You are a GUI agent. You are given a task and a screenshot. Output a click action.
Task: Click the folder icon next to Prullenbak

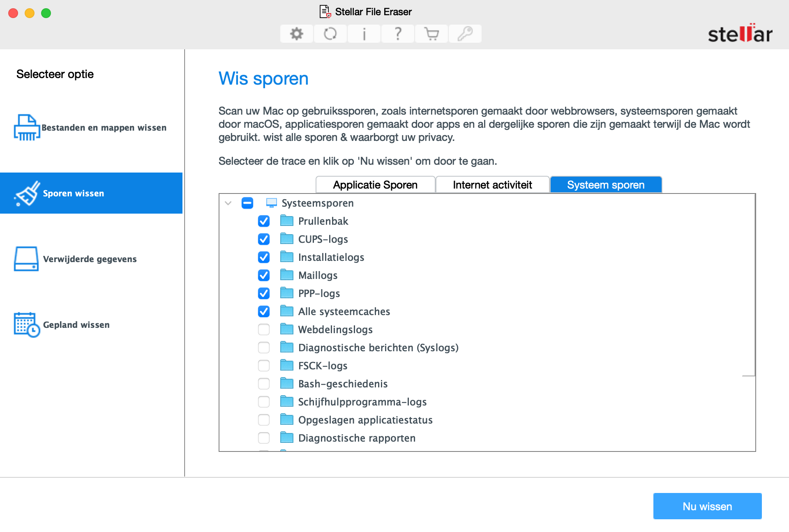click(287, 221)
